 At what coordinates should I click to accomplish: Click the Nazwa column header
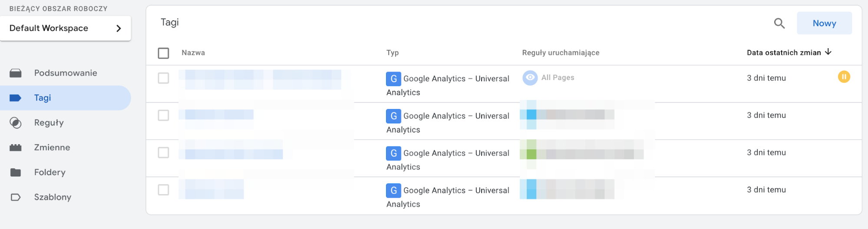pos(193,53)
